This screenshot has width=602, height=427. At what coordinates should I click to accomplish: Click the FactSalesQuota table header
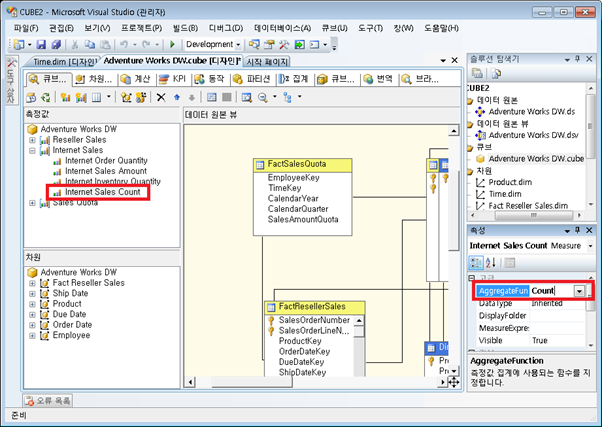tap(303, 165)
